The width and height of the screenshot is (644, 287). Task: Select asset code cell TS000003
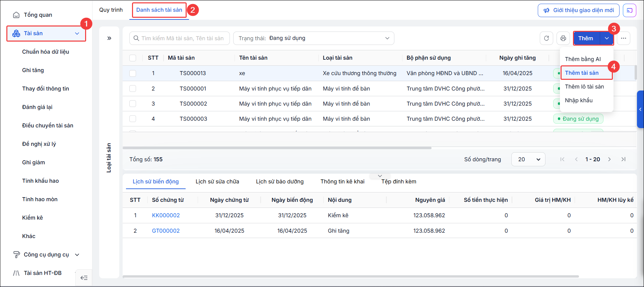coord(193,119)
